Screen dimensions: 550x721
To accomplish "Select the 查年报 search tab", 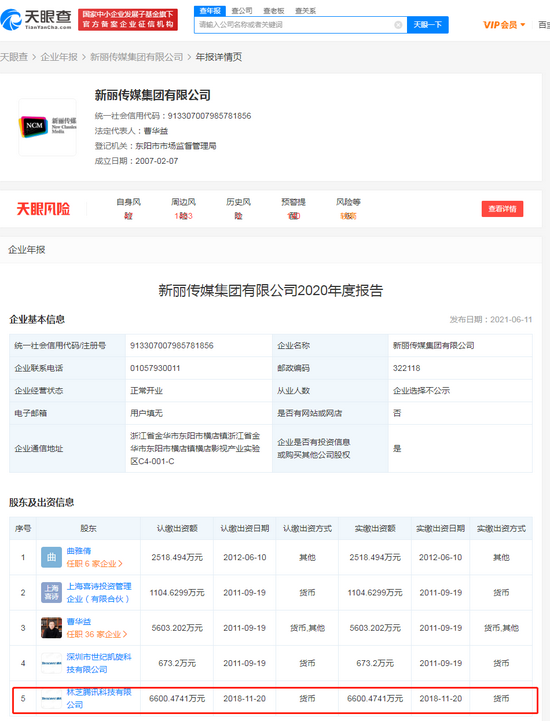I will 210,11.
